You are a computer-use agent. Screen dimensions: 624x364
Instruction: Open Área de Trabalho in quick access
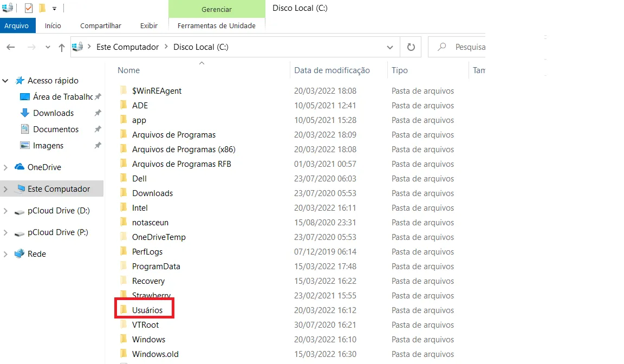(62, 96)
